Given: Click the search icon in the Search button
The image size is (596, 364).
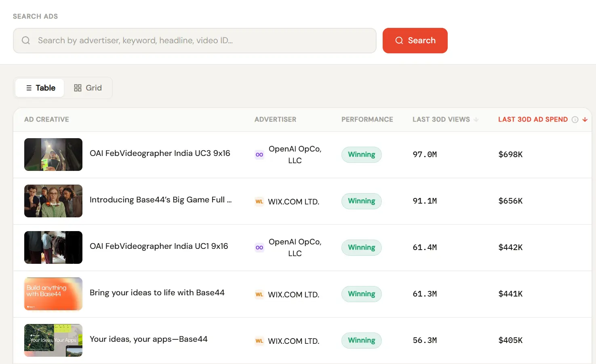Looking at the screenshot, I should click(399, 40).
